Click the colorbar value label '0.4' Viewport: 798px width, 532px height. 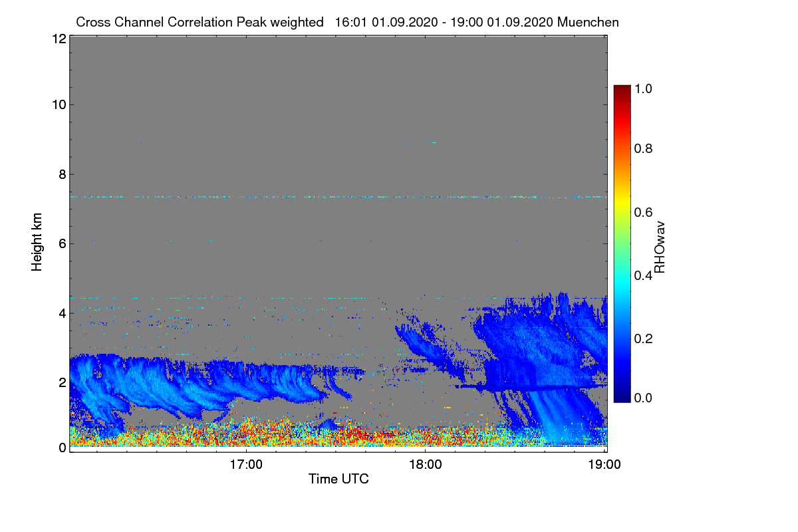pyautogui.click(x=644, y=275)
